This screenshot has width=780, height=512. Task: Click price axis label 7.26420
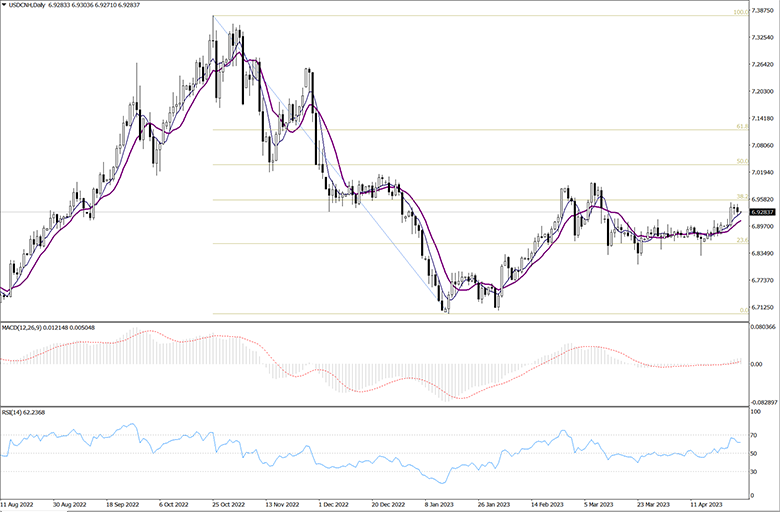(x=764, y=64)
